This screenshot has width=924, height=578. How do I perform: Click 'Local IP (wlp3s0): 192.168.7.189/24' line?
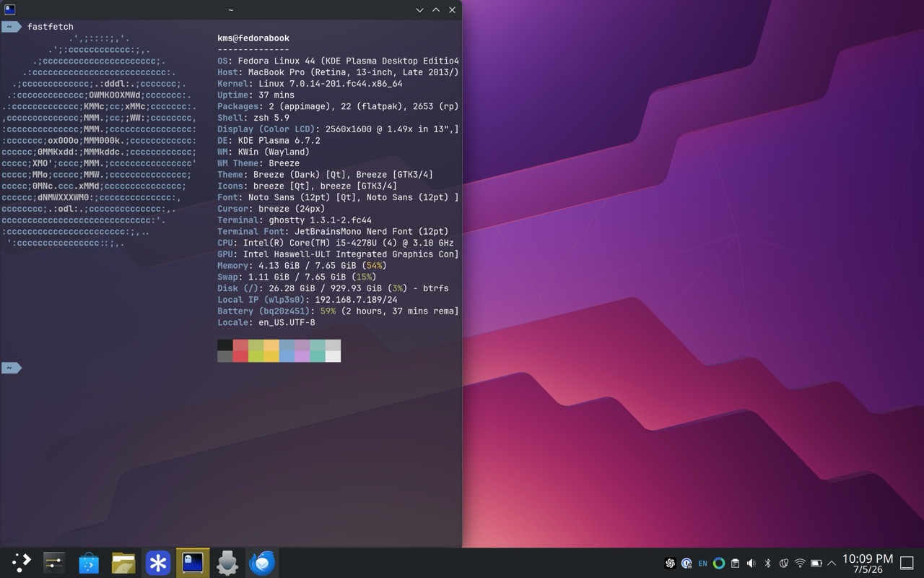307,300
